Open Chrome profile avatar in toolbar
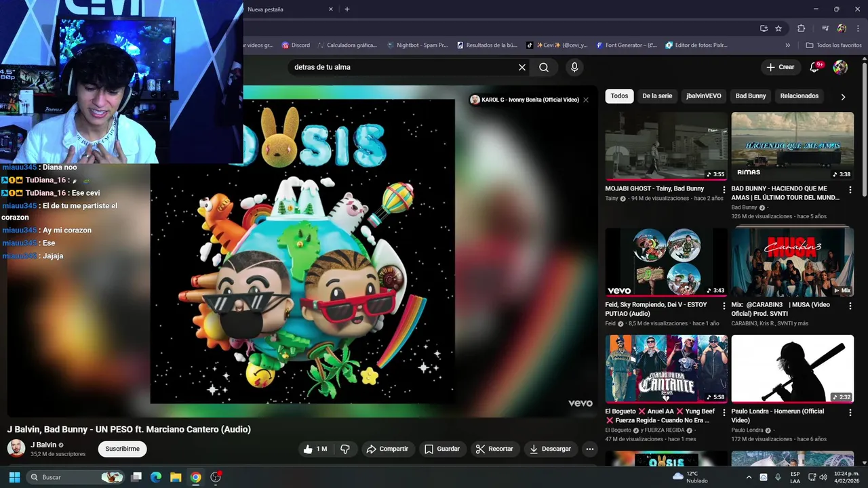This screenshot has width=868, height=488. pos(842,28)
